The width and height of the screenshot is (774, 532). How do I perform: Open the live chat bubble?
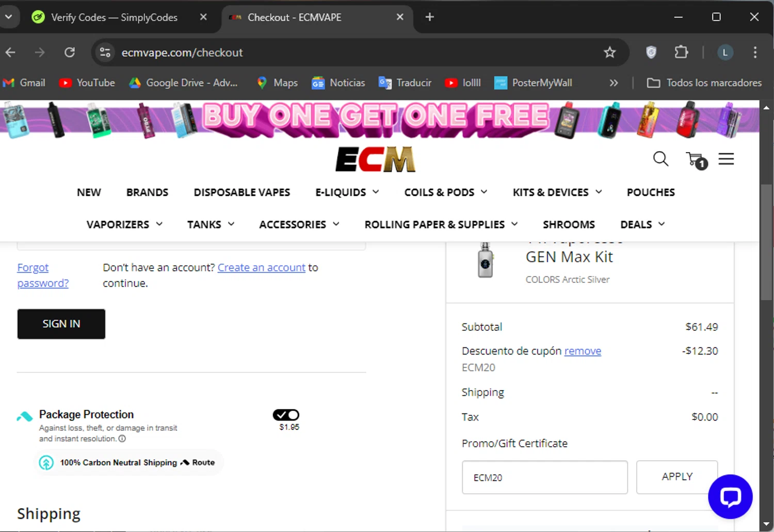(730, 496)
